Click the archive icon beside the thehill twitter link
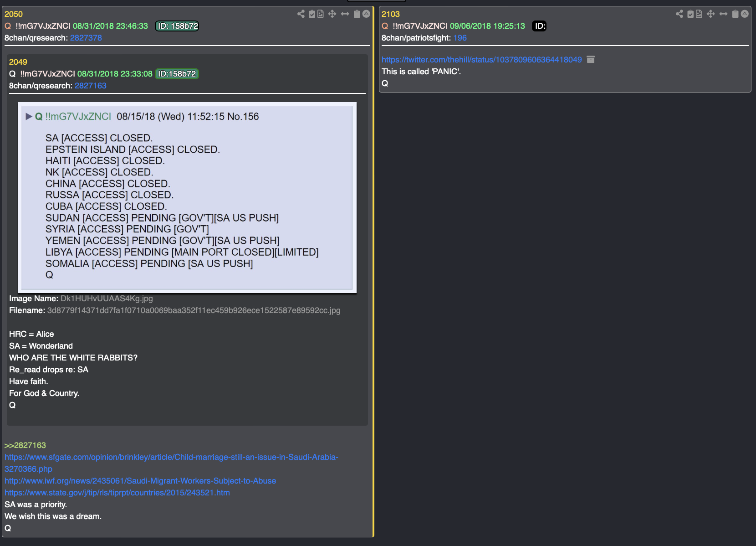This screenshot has height=546, width=756. point(591,59)
